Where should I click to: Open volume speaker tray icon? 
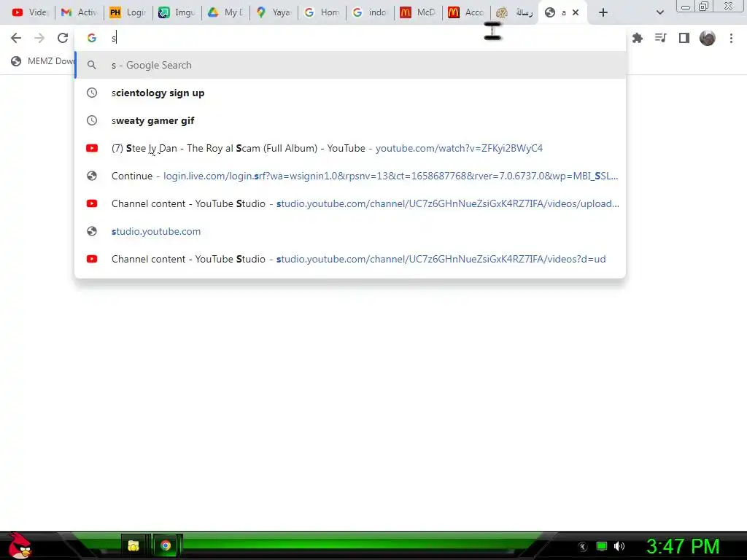coord(619,546)
